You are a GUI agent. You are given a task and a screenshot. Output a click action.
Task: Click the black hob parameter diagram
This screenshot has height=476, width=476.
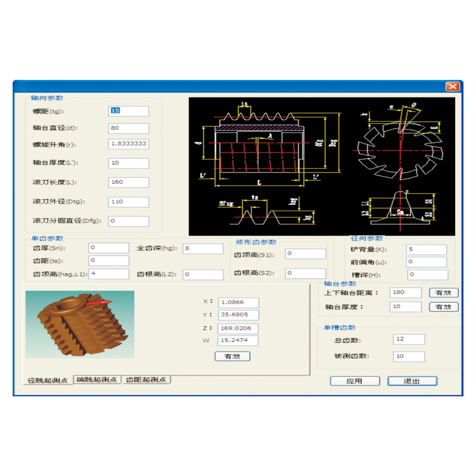pos(322,166)
